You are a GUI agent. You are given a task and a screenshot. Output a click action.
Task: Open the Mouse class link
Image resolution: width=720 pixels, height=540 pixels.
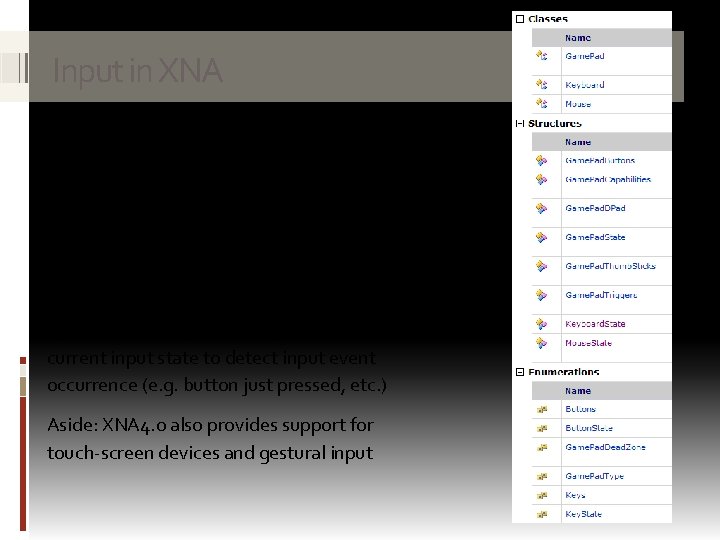tap(578, 104)
